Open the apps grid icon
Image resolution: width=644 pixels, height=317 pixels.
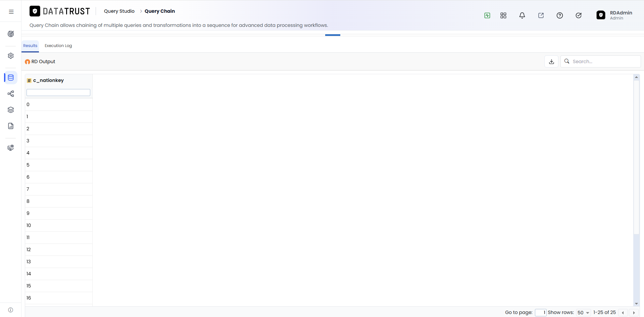click(503, 15)
